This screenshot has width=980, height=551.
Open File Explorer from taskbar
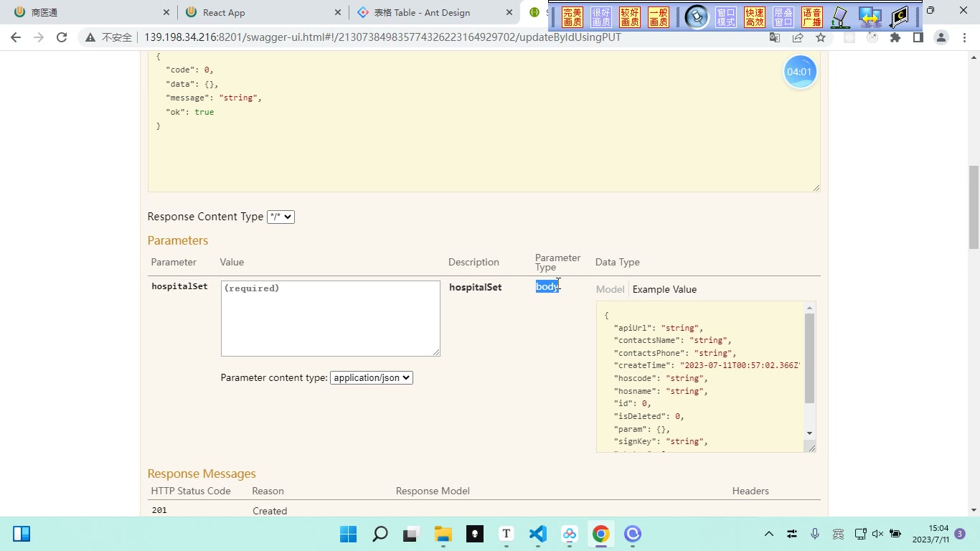point(443,534)
